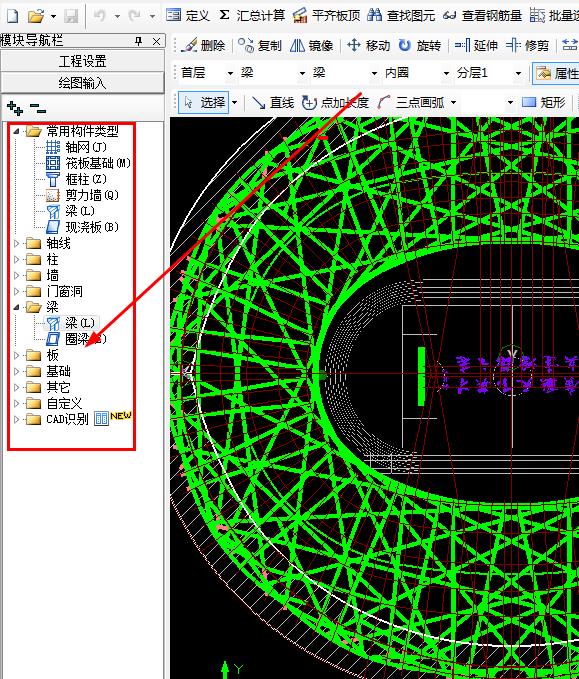Viewport: 579px width, 679px height.
Task: Collapse the 常用构件类型 folder
Action: click(x=16, y=131)
